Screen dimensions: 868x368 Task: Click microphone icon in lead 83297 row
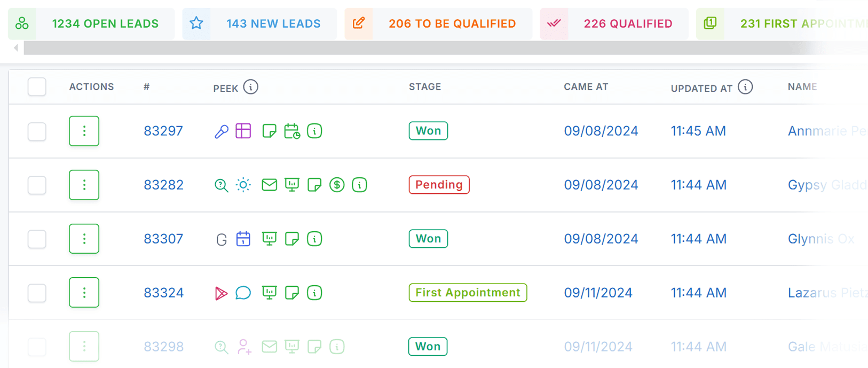(x=222, y=131)
